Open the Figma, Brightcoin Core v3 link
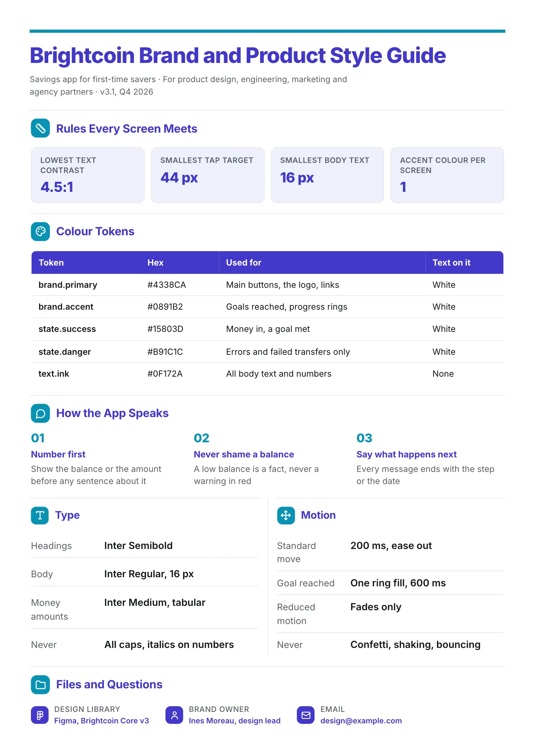Image resolution: width=535 pixels, height=756 pixels. point(101,721)
